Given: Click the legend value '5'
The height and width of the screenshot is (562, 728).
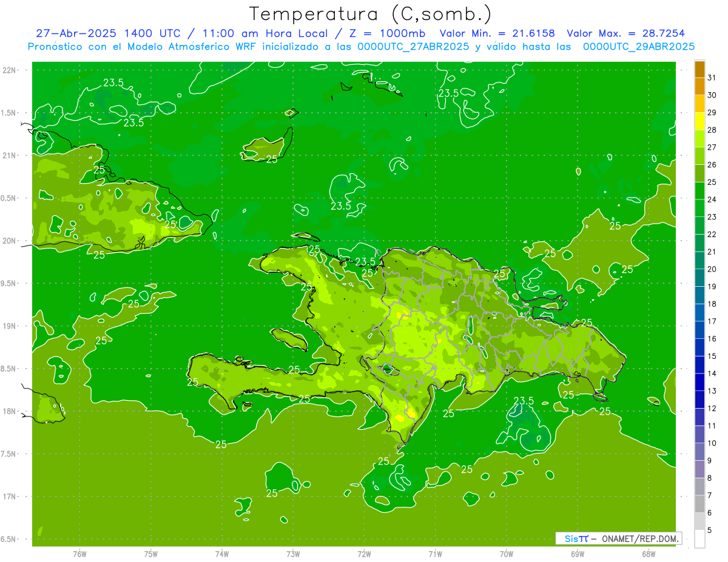Looking at the screenshot, I should [x=710, y=530].
